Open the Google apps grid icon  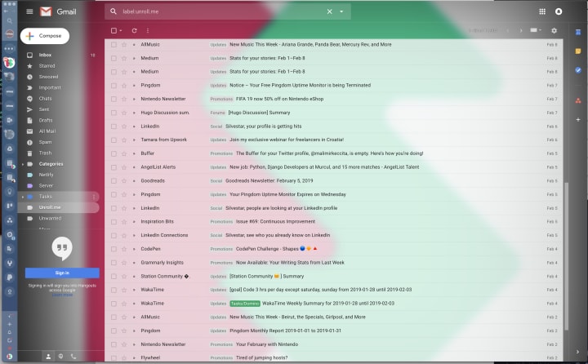pyautogui.click(x=542, y=11)
